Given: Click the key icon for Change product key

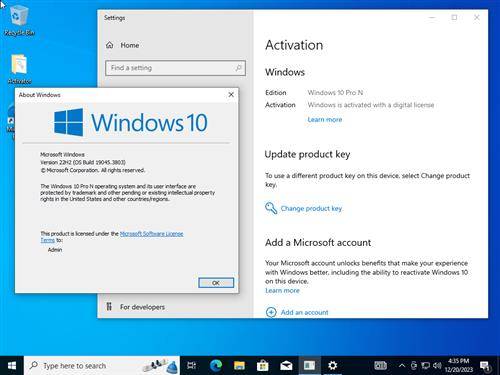Looking at the screenshot, I should 271,208.
